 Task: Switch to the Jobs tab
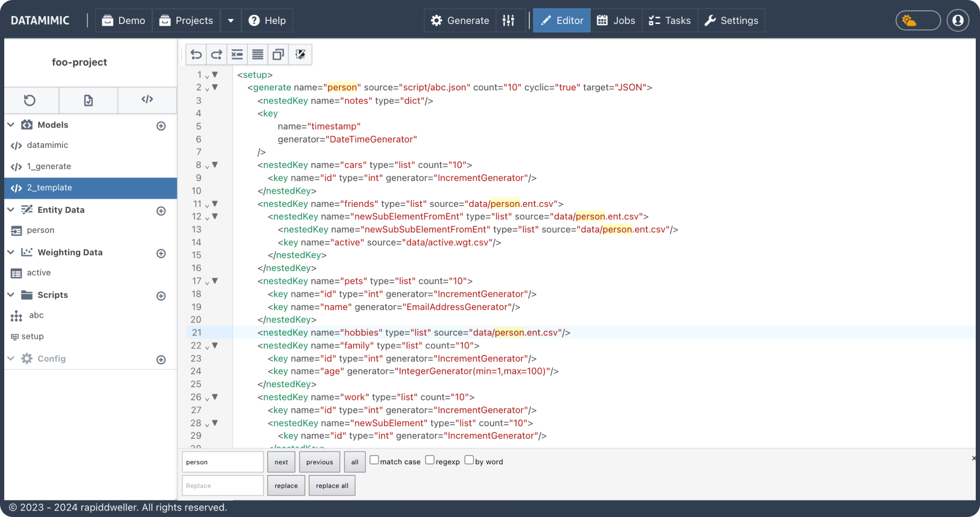(x=616, y=21)
